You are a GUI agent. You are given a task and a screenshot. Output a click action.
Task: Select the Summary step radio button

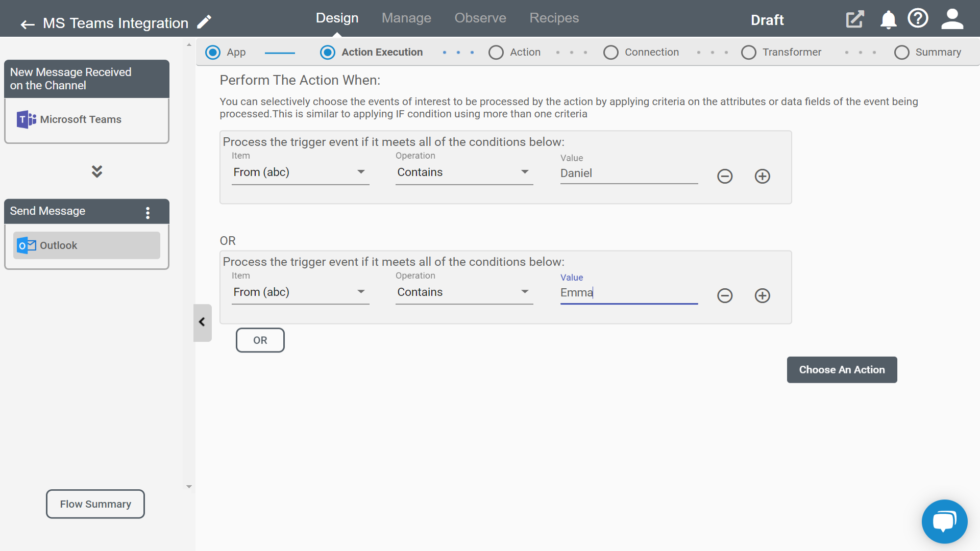click(x=902, y=53)
